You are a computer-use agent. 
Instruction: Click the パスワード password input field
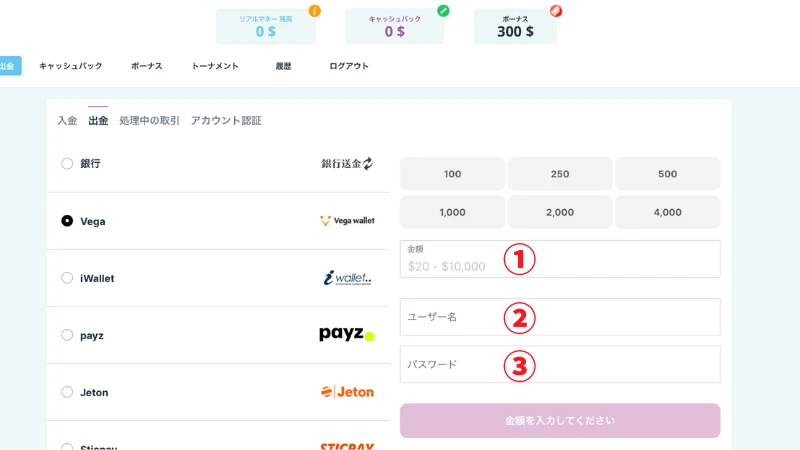coord(560,364)
